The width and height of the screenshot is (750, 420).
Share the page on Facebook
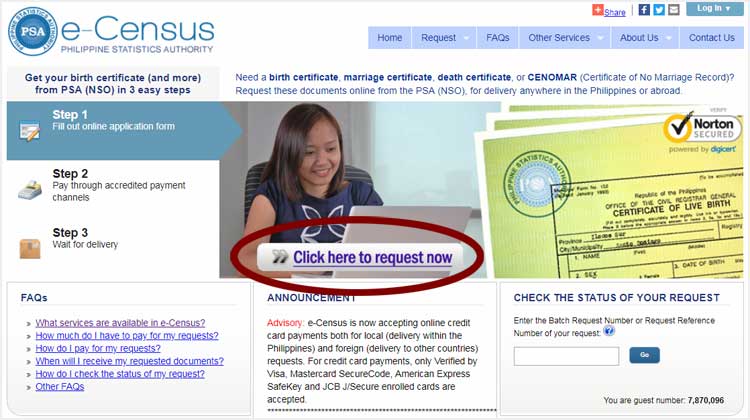pyautogui.click(x=644, y=10)
